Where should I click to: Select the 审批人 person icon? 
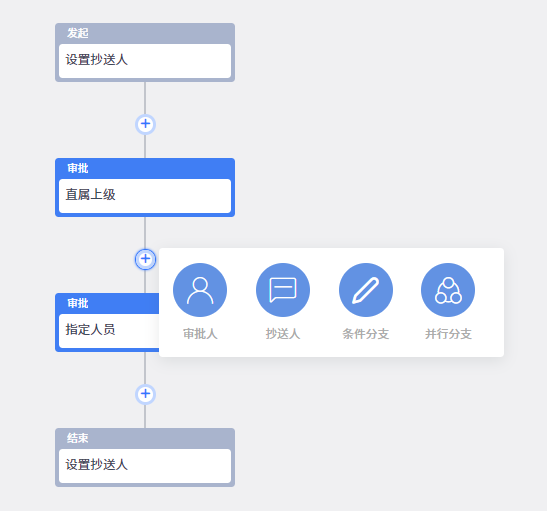click(x=200, y=290)
